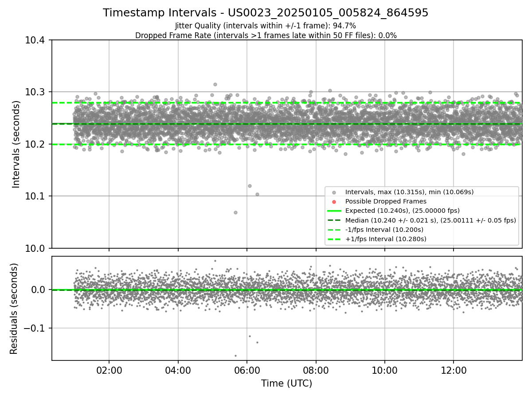The height and width of the screenshot is (399, 532).
Task: Click legend entry '-1/fps Interval (10.200s)'
Action: [x=384, y=230]
